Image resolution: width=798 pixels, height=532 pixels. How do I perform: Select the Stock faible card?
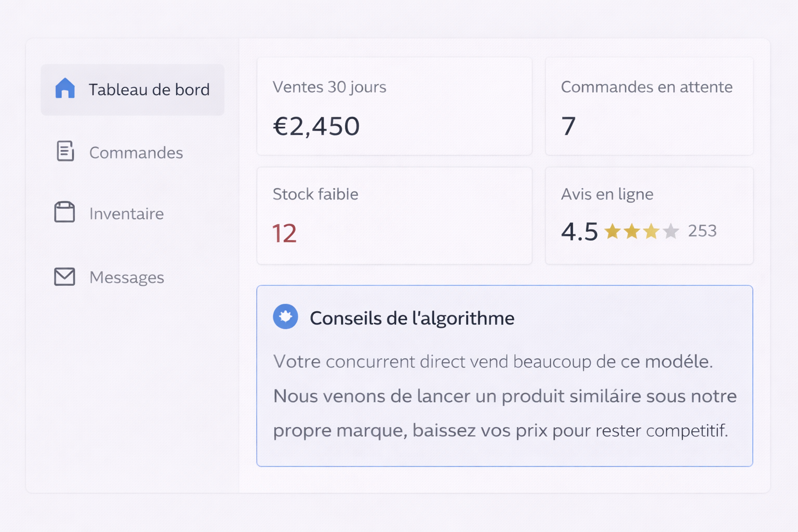(x=394, y=215)
